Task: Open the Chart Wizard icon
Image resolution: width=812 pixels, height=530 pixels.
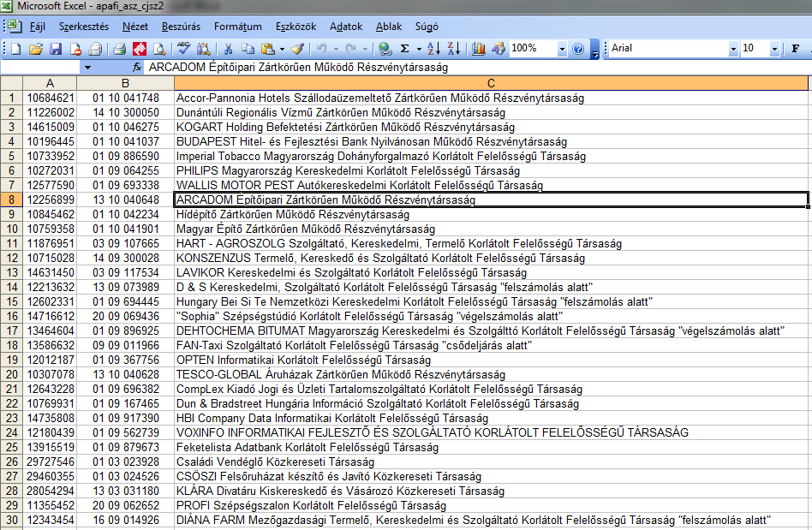Action: 479,49
